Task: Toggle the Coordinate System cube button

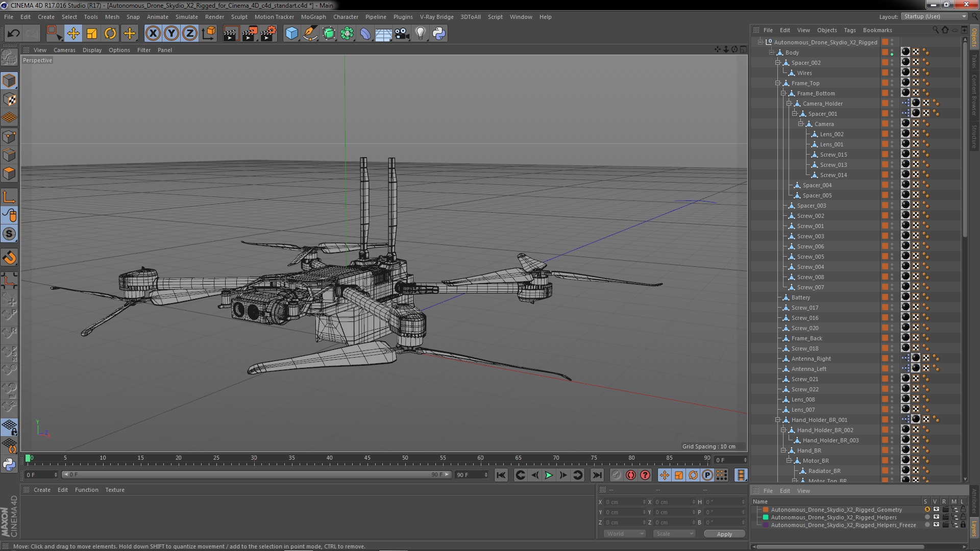Action: pyautogui.click(x=208, y=34)
